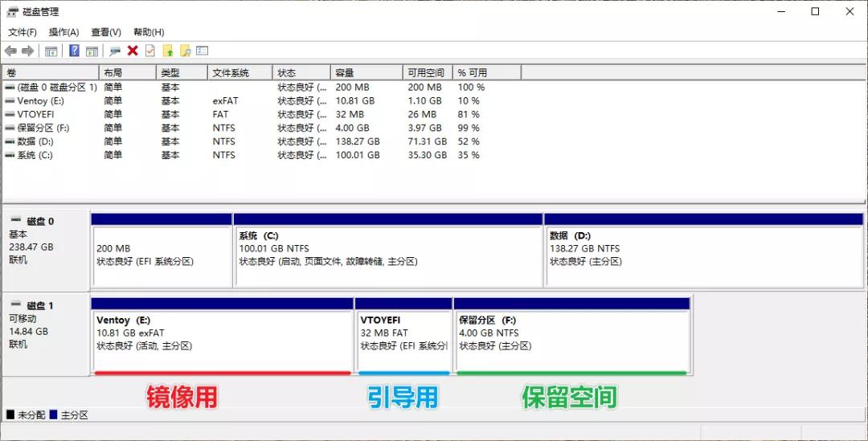Sort by the % 可用 column header
Screen dimensions: 868x441
(486, 72)
